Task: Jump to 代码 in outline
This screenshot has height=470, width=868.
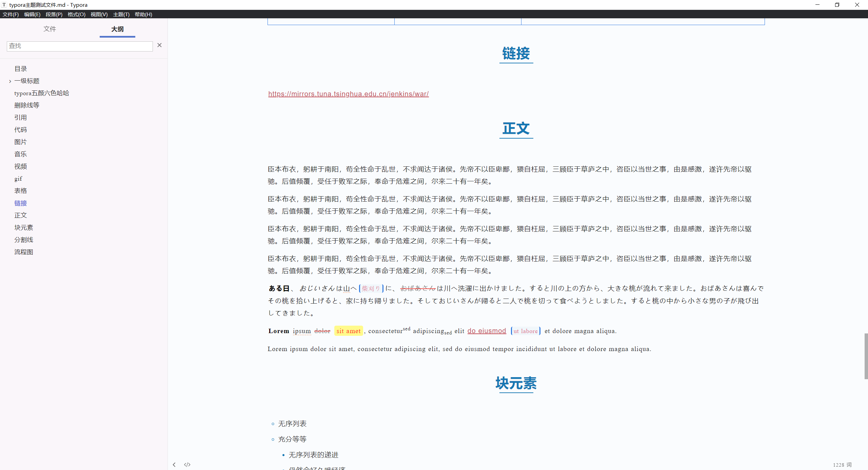Action: click(21, 130)
